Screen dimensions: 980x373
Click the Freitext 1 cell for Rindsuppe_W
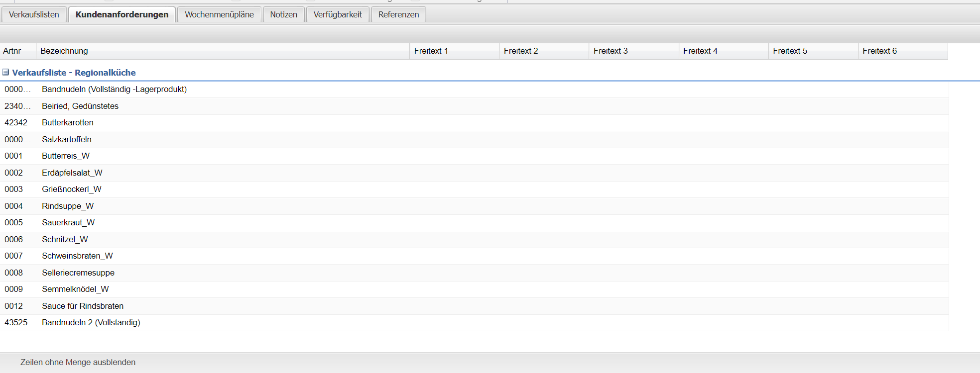pyautogui.click(x=454, y=206)
